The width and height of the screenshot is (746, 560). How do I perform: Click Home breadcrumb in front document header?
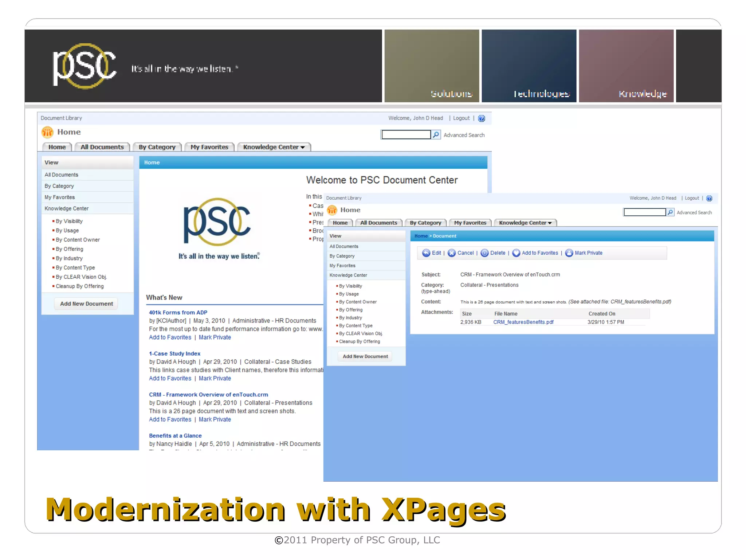click(421, 236)
